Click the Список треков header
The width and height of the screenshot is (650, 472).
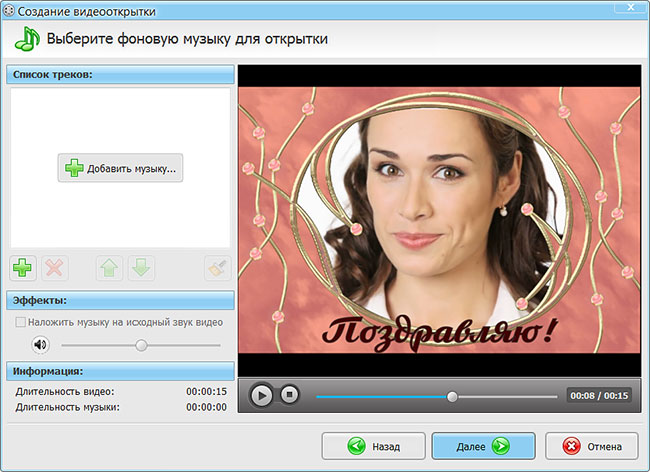(120, 75)
